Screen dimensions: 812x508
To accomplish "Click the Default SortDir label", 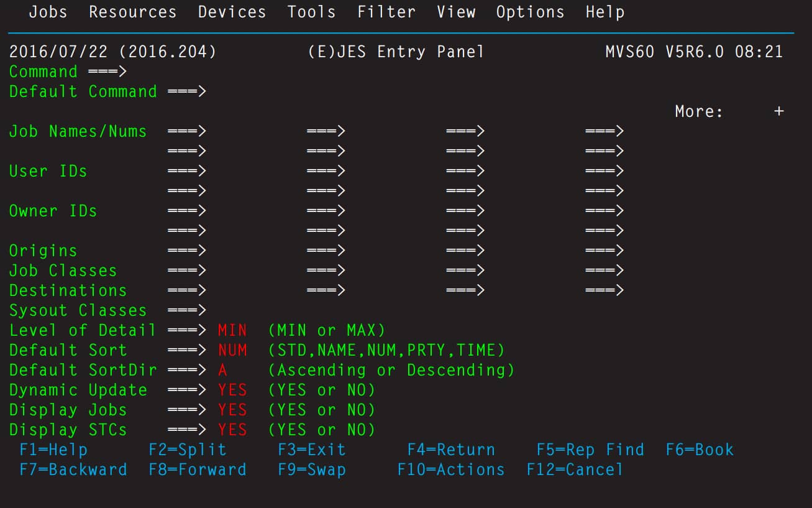I will (x=83, y=370).
